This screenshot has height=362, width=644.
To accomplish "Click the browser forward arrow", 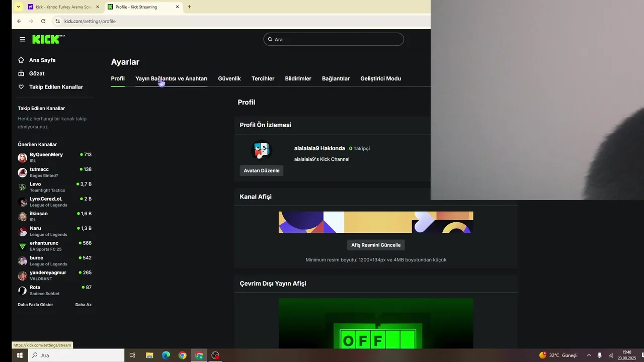I will click(31, 21).
